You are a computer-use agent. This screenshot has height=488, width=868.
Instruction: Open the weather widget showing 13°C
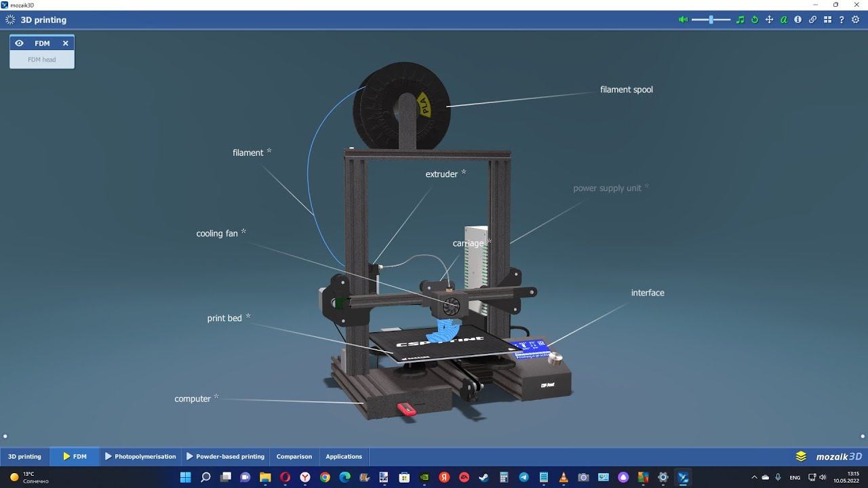(x=28, y=477)
